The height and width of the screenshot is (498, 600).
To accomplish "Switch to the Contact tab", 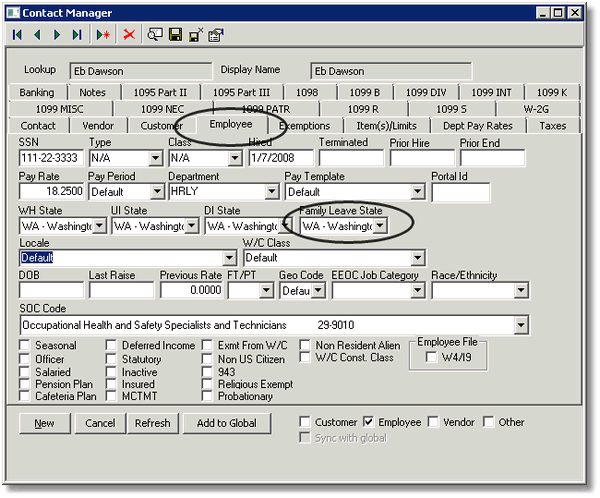I will pos(38,126).
